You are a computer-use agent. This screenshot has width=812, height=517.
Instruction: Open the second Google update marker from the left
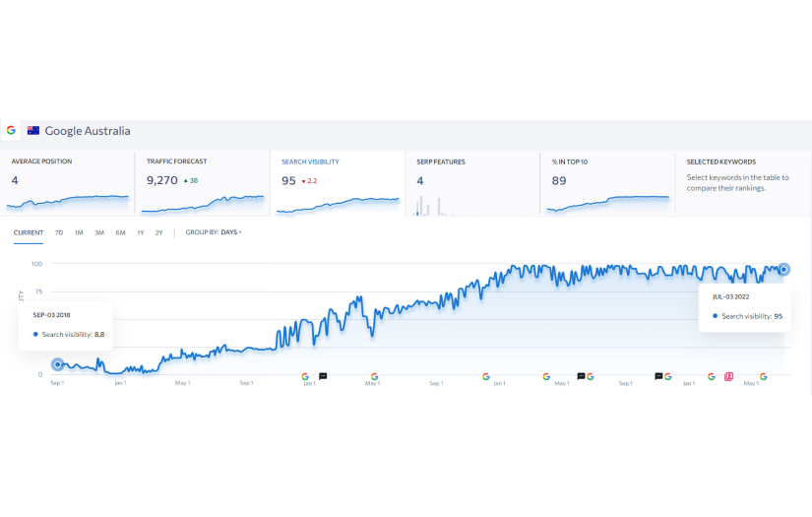point(374,376)
